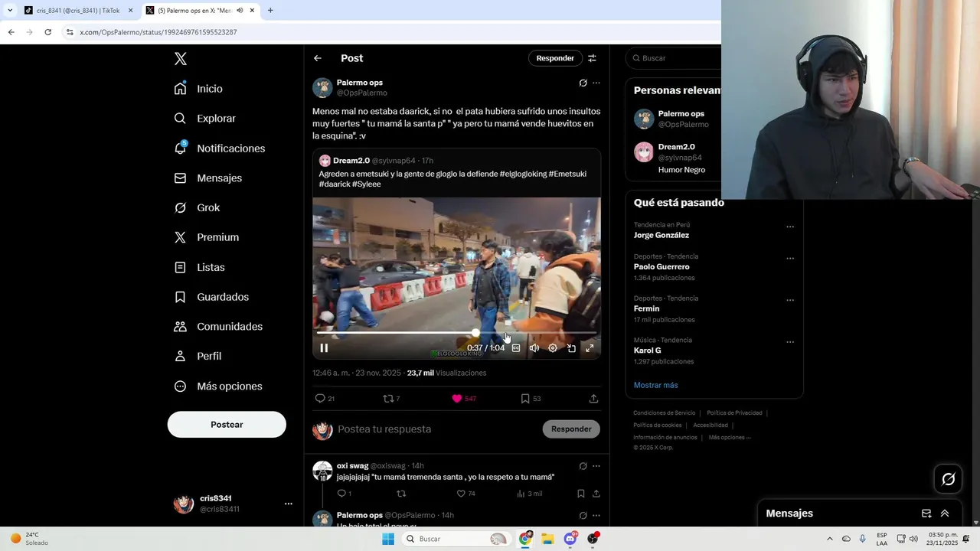Seek on the video progress bar
980x551 pixels.
point(456,333)
